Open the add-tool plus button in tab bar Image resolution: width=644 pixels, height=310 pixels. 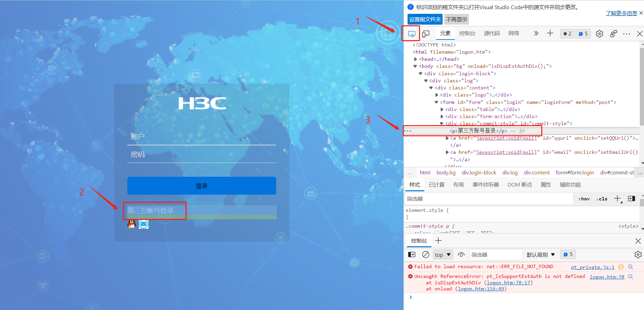[x=550, y=33]
